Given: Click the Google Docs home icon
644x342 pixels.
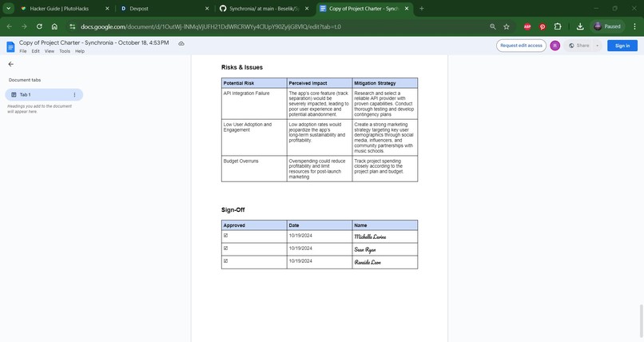Looking at the screenshot, I should pos(10,46).
